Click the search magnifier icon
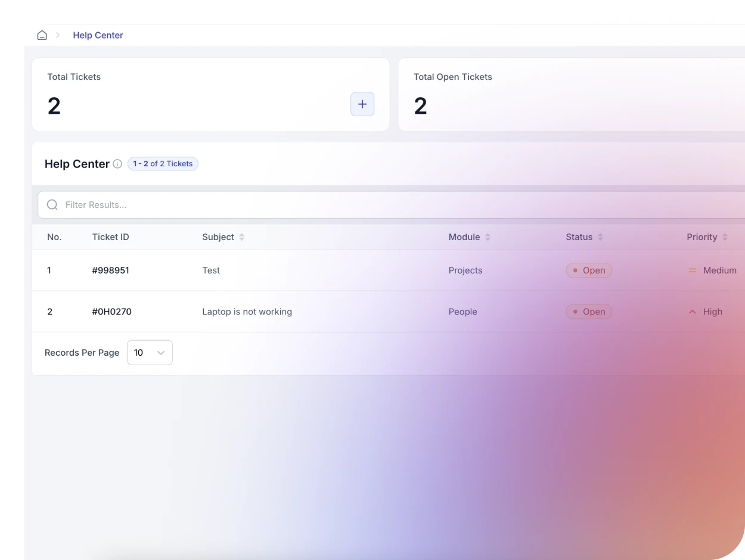The height and width of the screenshot is (560, 745). pyautogui.click(x=52, y=205)
